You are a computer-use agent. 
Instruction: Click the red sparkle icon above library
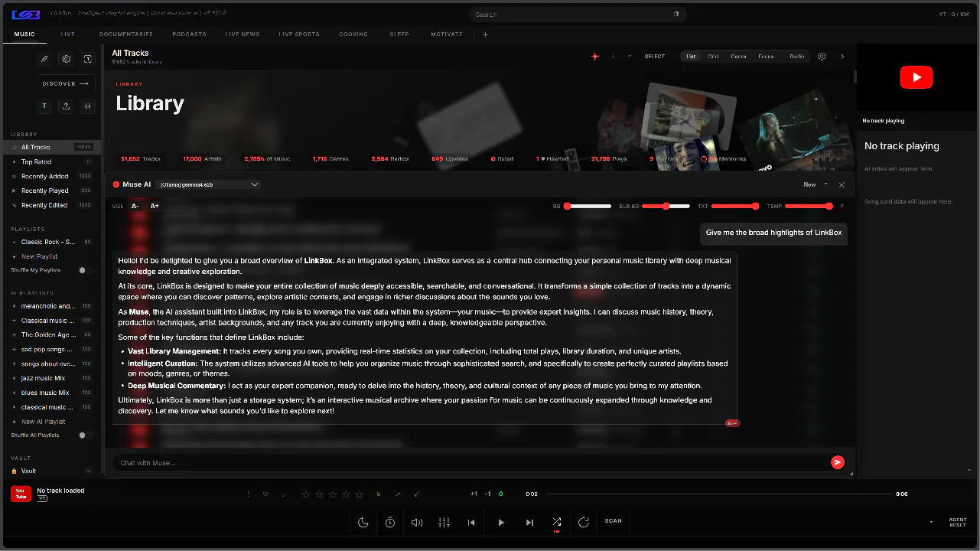point(595,56)
